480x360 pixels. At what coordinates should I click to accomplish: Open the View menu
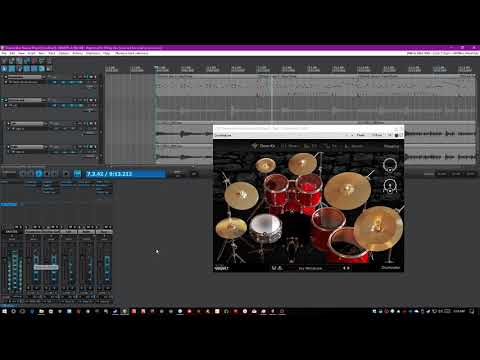pyautogui.click(x=21, y=53)
